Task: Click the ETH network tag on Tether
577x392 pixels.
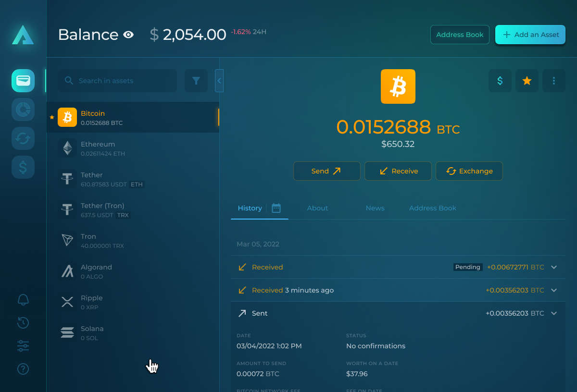Action: pos(137,184)
